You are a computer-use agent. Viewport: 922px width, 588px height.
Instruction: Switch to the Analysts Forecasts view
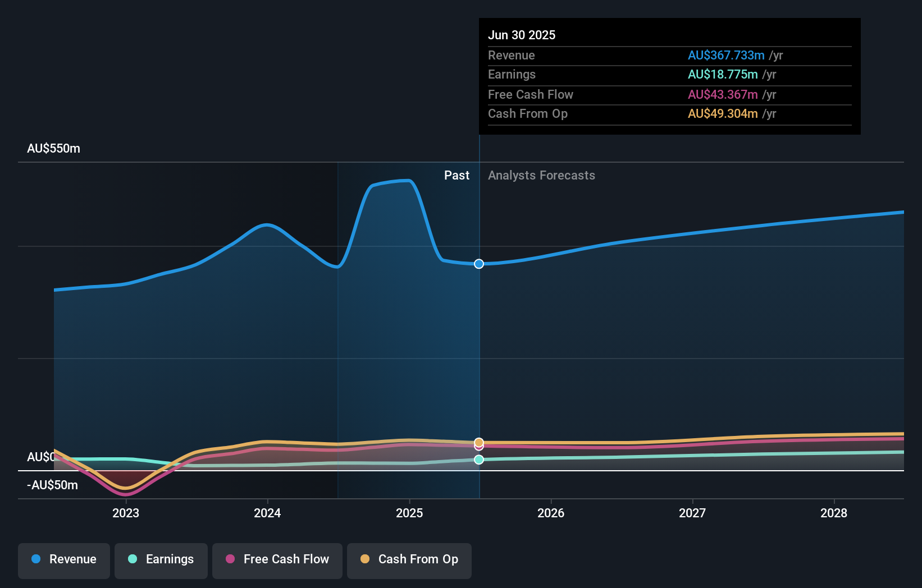pyautogui.click(x=541, y=175)
